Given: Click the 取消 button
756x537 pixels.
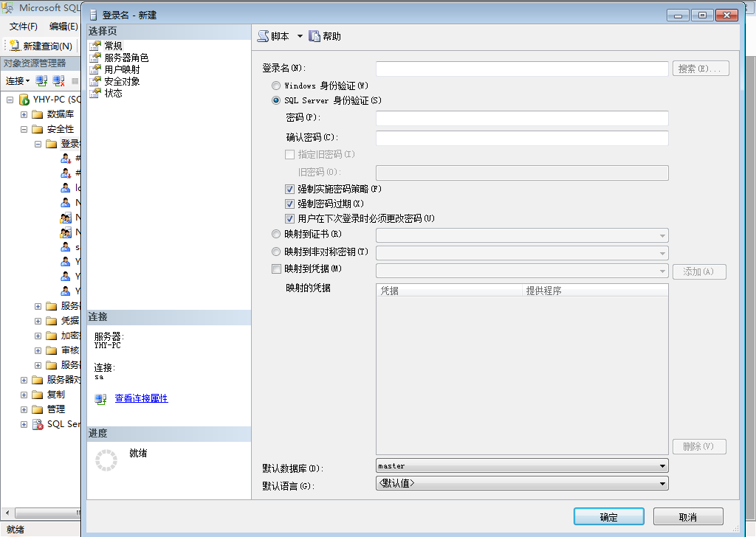Looking at the screenshot, I should pyautogui.click(x=688, y=517).
